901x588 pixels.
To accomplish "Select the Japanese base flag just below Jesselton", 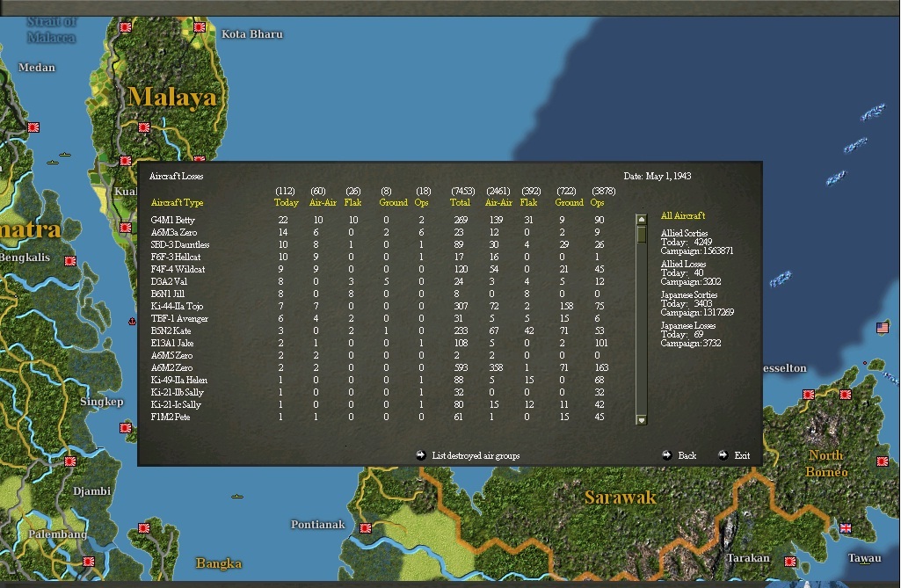I will point(809,395).
